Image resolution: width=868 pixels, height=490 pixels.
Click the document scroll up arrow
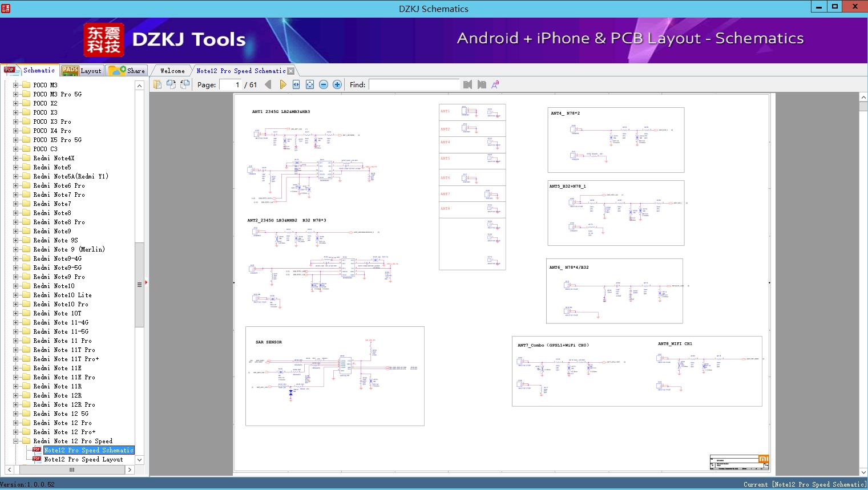coord(863,98)
